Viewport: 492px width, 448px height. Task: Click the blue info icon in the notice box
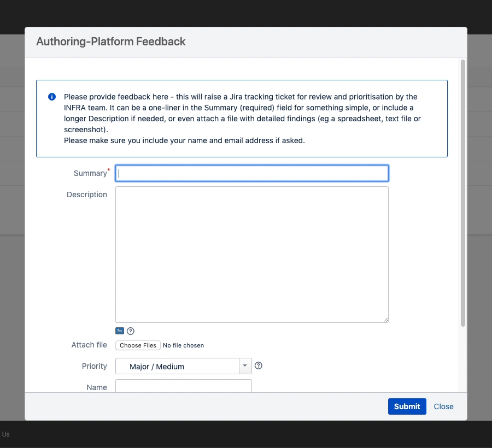click(x=52, y=97)
